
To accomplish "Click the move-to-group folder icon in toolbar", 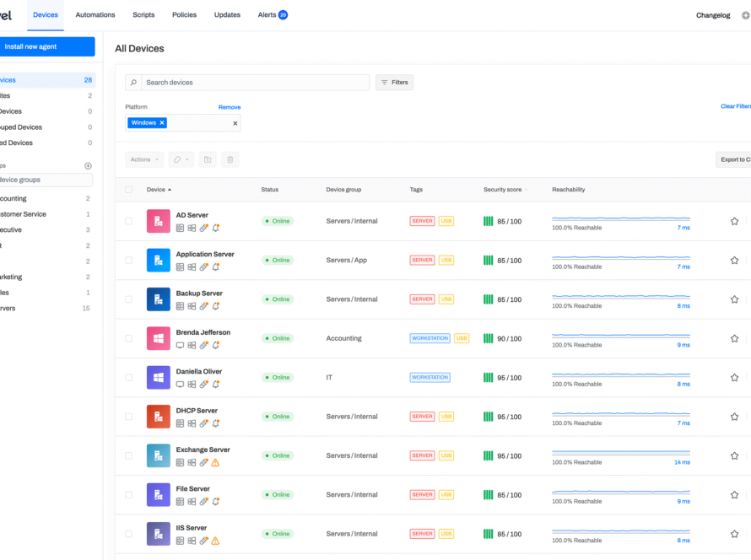I will pyautogui.click(x=208, y=159).
